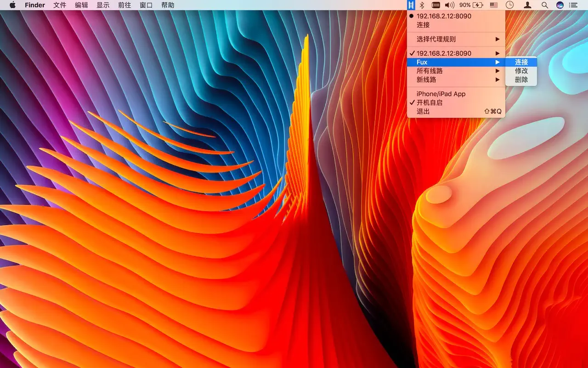Click the clock menu bar icon

click(510, 5)
